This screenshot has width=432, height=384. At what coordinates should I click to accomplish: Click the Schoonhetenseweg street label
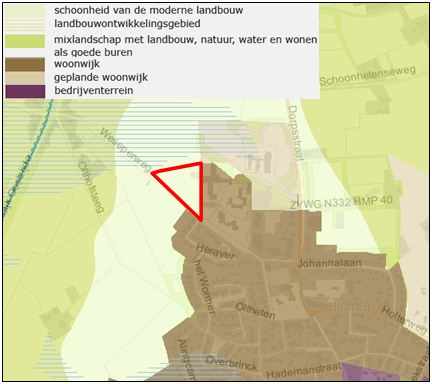(368, 76)
